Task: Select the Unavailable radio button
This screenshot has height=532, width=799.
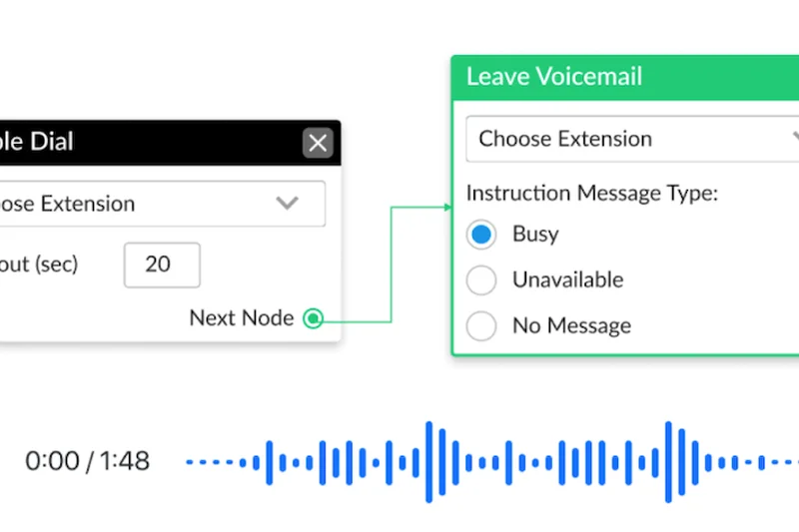Action: pyautogui.click(x=481, y=280)
